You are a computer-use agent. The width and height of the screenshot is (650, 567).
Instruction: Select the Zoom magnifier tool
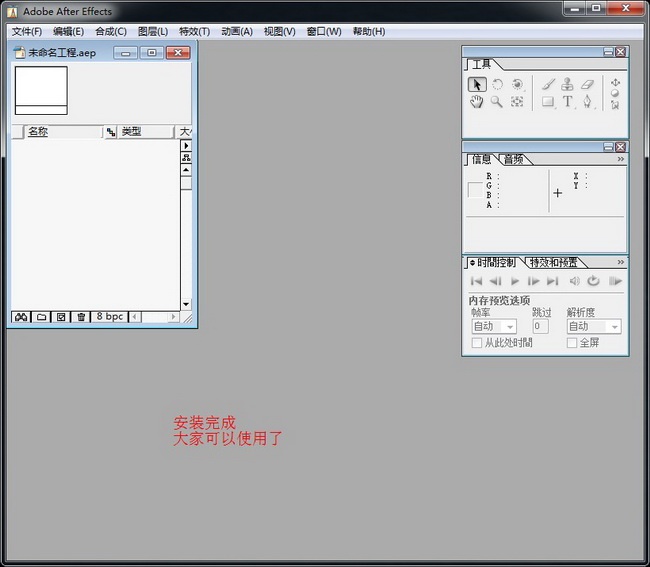[x=497, y=102]
